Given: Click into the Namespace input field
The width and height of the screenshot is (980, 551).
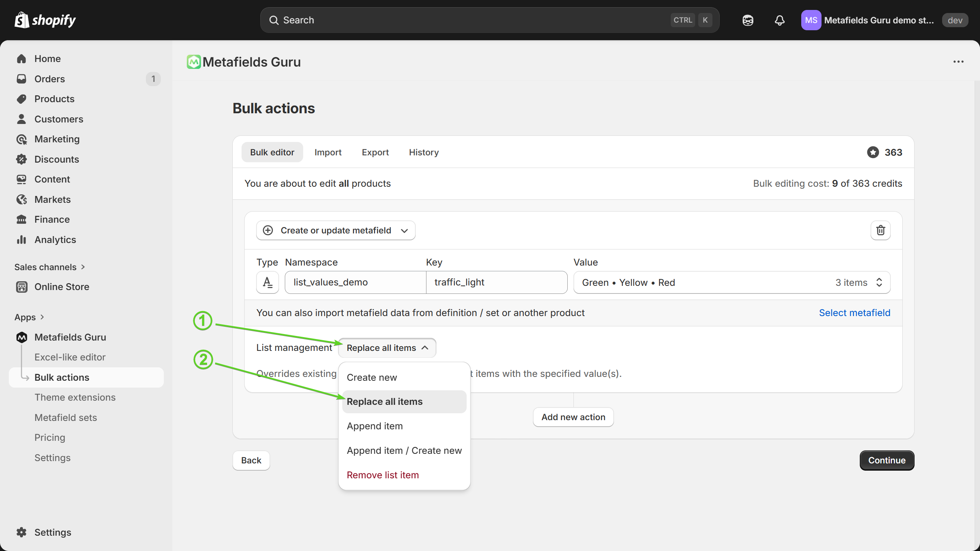Looking at the screenshot, I should (x=355, y=282).
